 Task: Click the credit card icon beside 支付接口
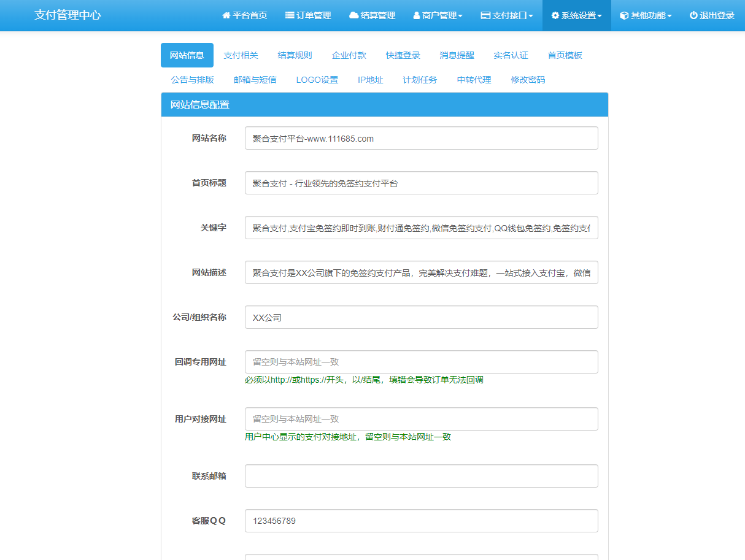pyautogui.click(x=485, y=15)
